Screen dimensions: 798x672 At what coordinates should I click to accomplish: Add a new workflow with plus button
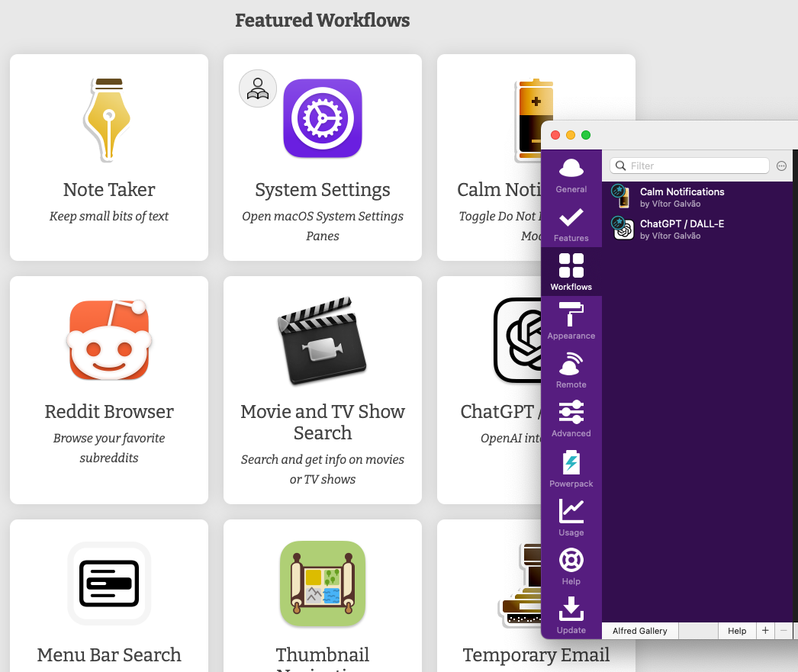click(x=765, y=631)
